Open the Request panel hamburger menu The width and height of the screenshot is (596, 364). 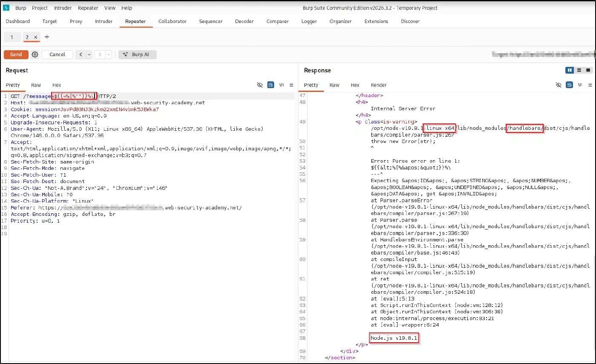point(292,85)
